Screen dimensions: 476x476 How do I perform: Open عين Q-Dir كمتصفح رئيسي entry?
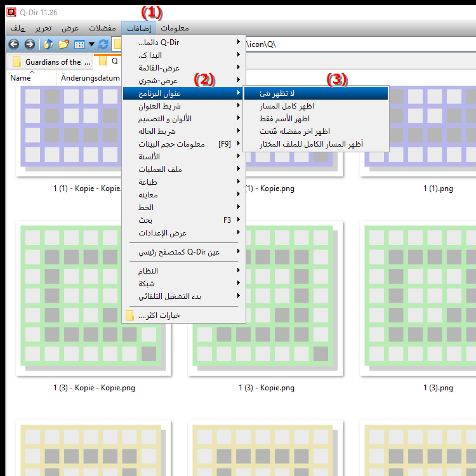coord(183,252)
